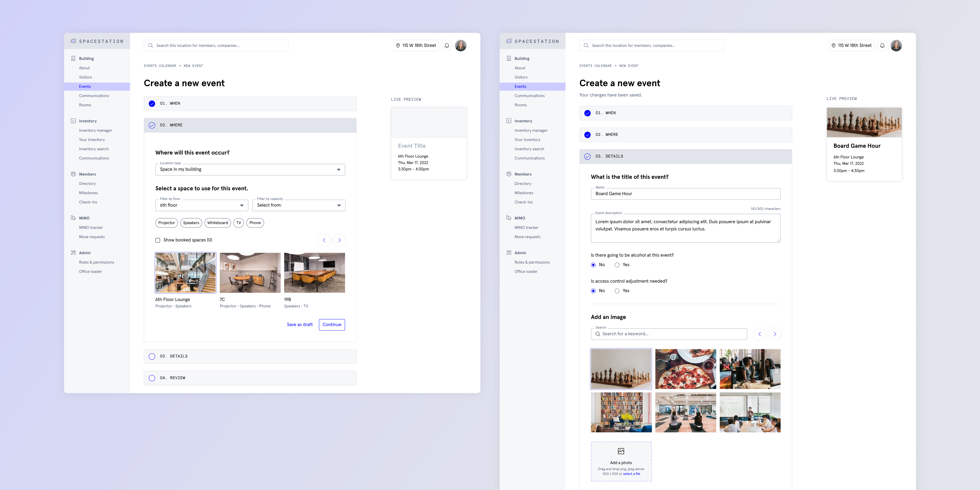
Task: Open Inventory manager in left window sidebar
Action: 95,131
